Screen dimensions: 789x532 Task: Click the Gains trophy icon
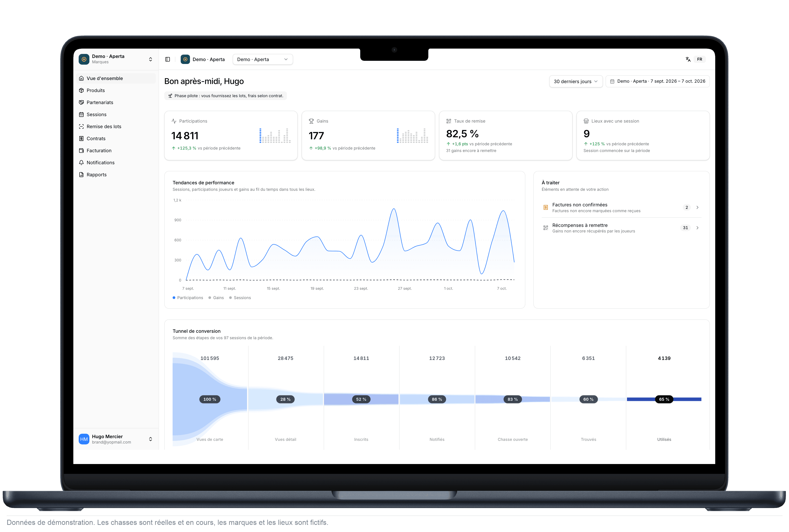tap(311, 121)
